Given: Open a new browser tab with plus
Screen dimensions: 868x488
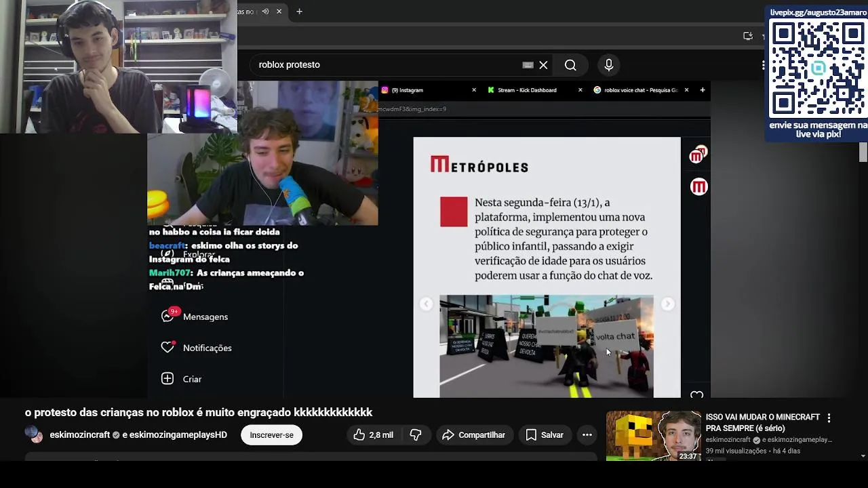Looking at the screenshot, I should (x=299, y=12).
